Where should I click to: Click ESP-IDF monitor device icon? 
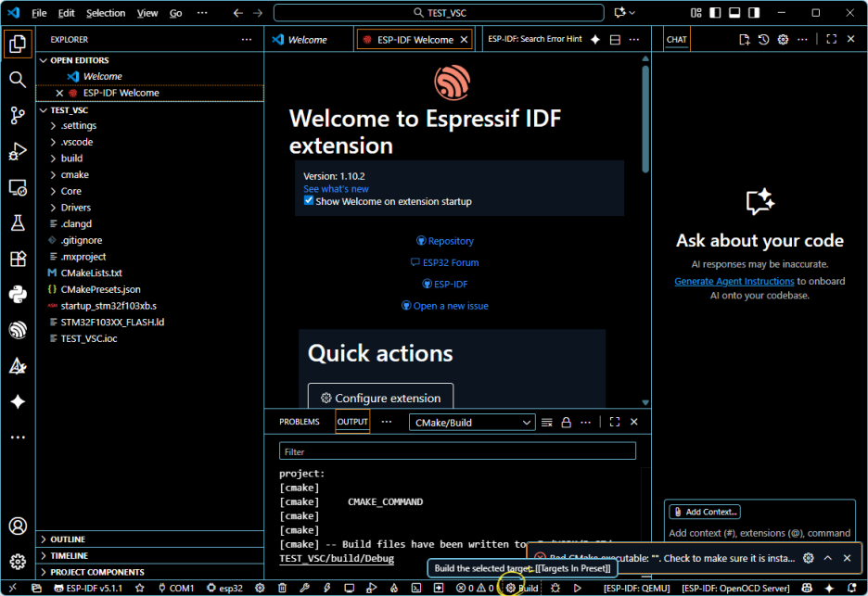tap(349, 588)
